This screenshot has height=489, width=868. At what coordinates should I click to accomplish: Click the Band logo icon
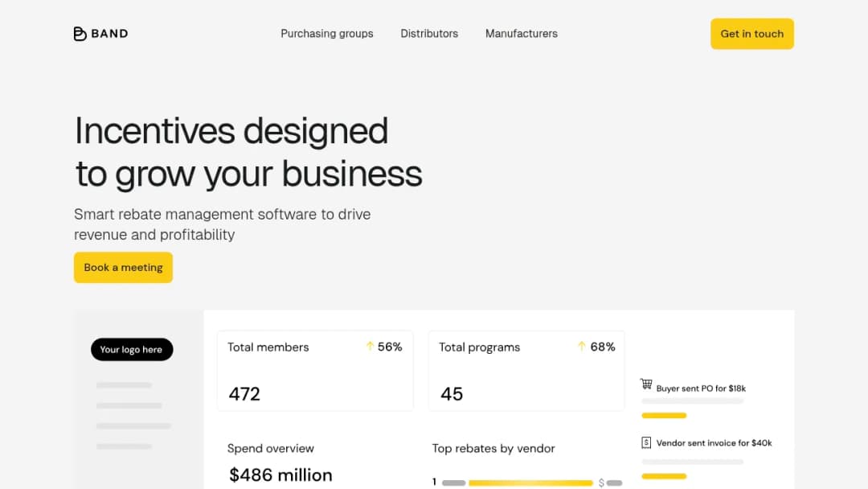point(80,34)
